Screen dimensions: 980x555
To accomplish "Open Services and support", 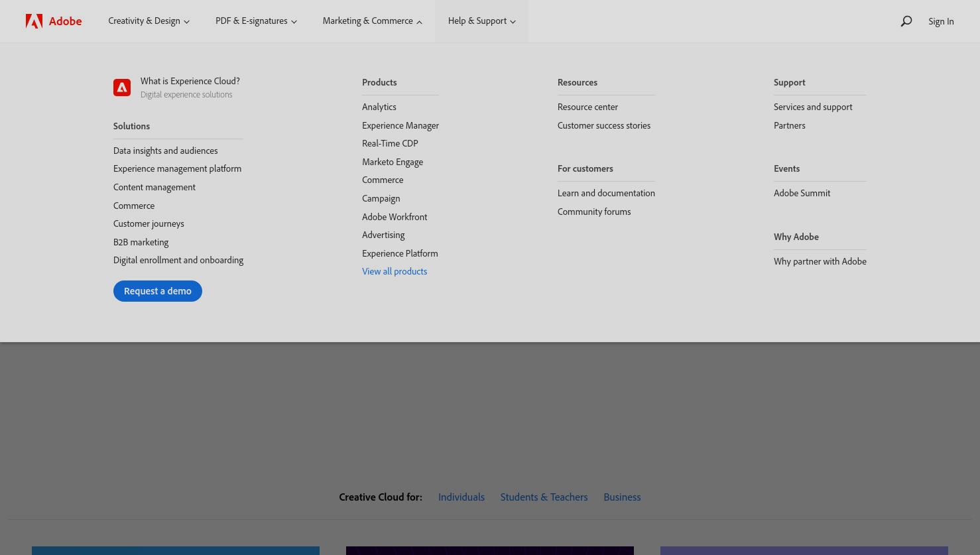I will [813, 107].
